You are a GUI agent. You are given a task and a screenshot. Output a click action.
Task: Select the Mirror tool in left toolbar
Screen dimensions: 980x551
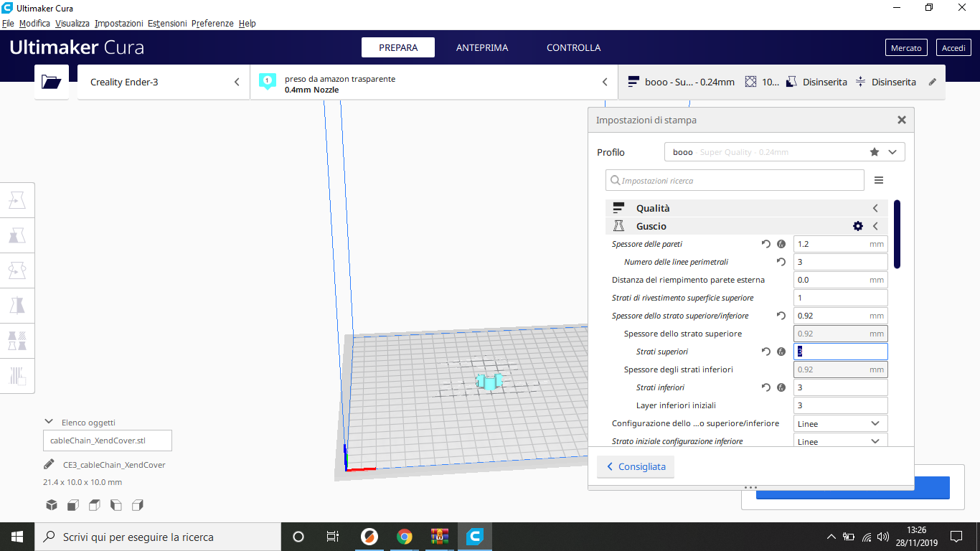coord(17,306)
